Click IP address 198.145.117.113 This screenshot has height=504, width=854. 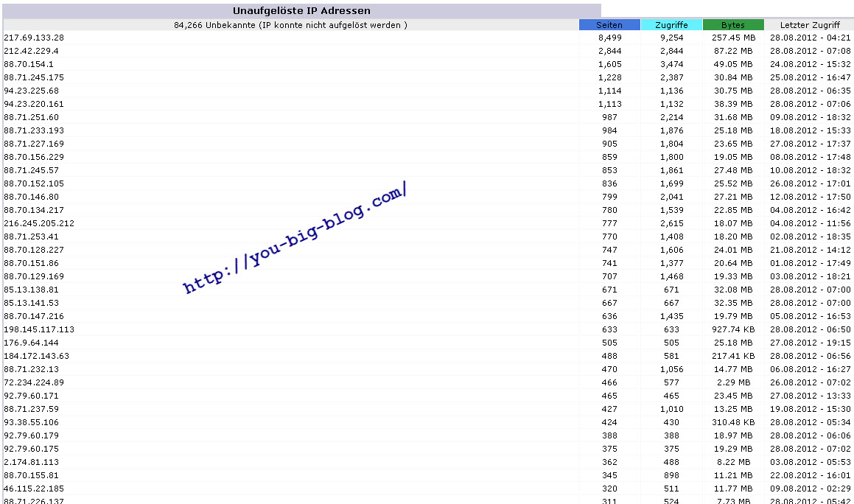coord(39,329)
